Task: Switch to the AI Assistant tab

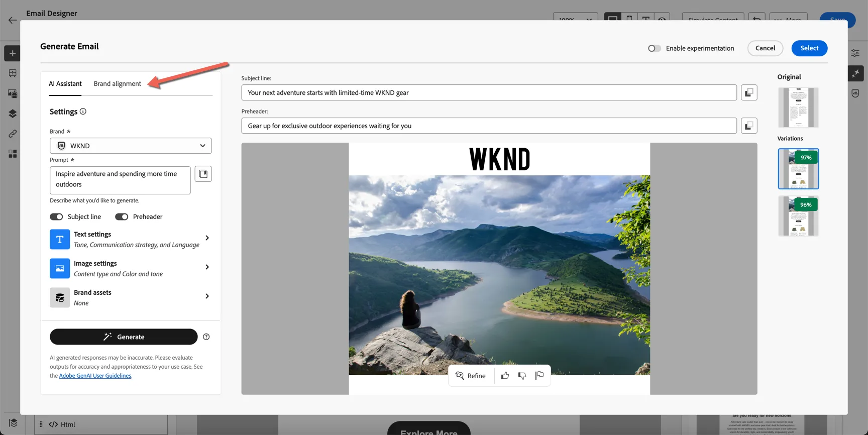Action: point(65,84)
